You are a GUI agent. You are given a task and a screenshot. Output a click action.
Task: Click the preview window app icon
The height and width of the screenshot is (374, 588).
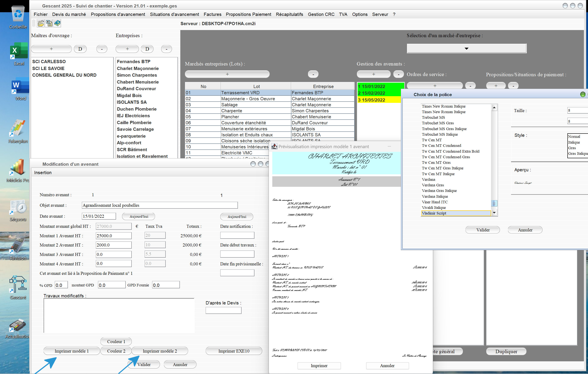(274, 146)
